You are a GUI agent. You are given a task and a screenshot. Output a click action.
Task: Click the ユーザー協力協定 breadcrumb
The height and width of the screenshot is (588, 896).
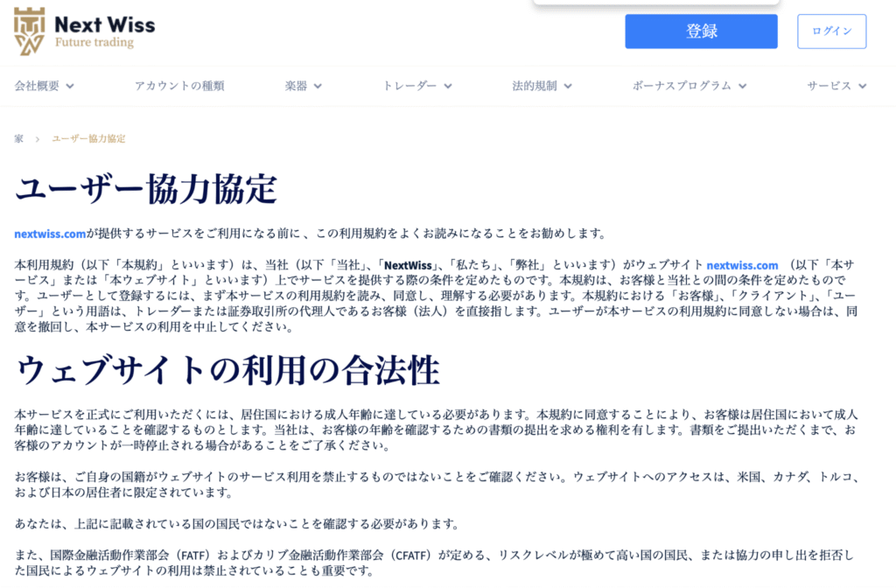88,139
